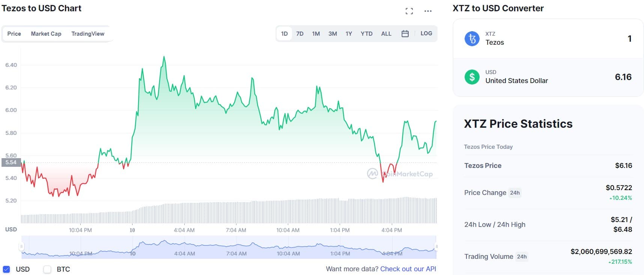Select the 7D time range
The width and height of the screenshot is (644, 275).
pyautogui.click(x=300, y=34)
